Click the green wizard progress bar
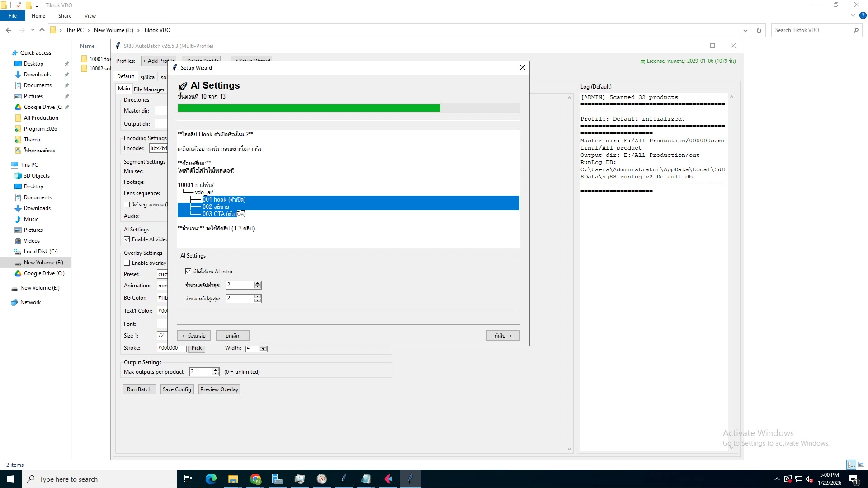 [309, 108]
